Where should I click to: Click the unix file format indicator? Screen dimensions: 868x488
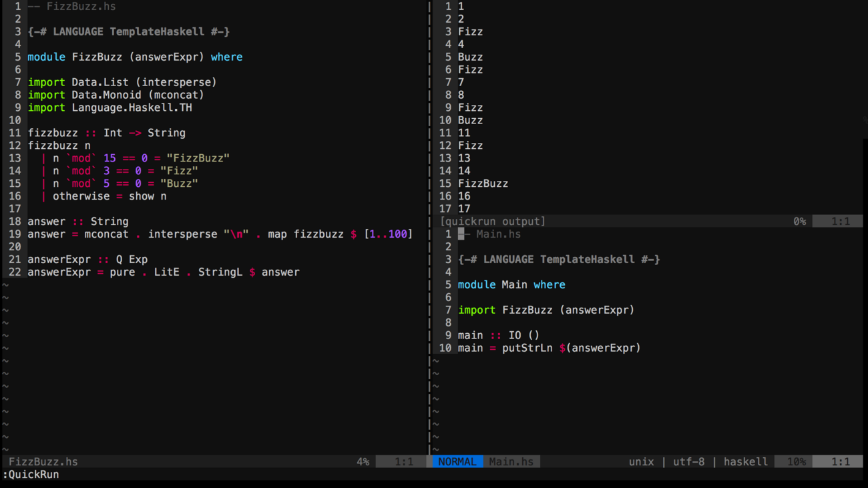[641, 461]
